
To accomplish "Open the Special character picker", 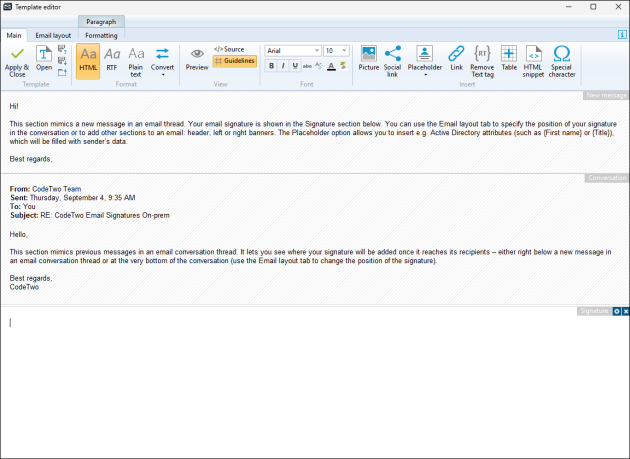I will coord(562,61).
